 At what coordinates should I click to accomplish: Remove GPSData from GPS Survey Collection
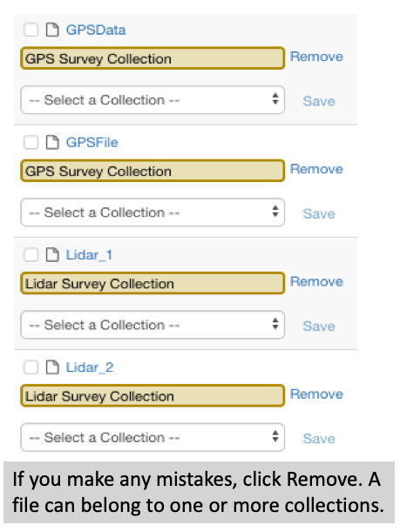click(x=316, y=57)
